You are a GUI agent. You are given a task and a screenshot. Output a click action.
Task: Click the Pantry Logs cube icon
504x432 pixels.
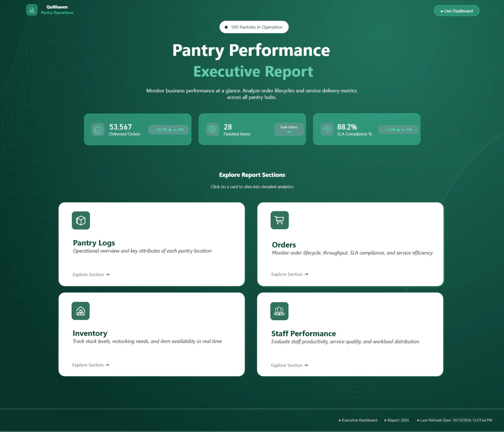click(81, 220)
